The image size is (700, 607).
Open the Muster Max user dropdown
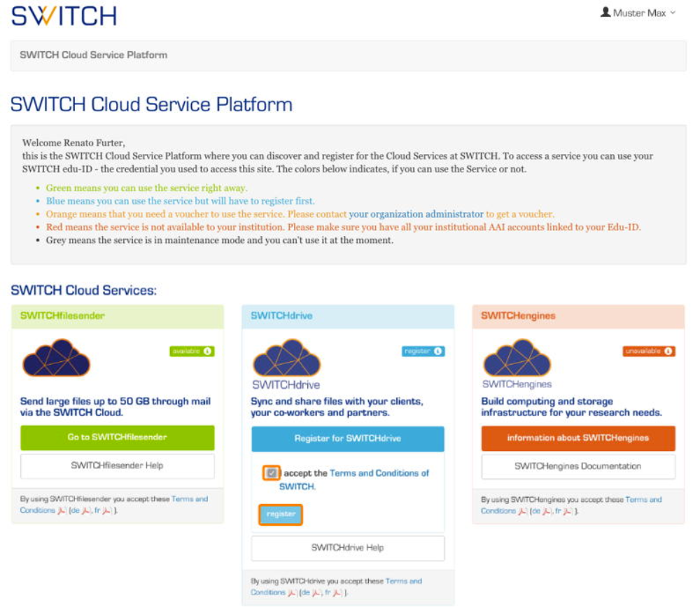(638, 13)
